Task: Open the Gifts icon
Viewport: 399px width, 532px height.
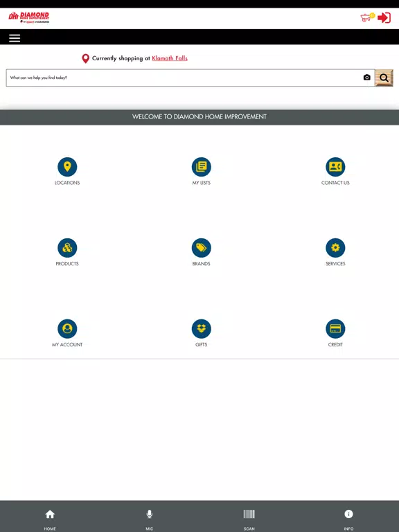Action: click(201, 328)
